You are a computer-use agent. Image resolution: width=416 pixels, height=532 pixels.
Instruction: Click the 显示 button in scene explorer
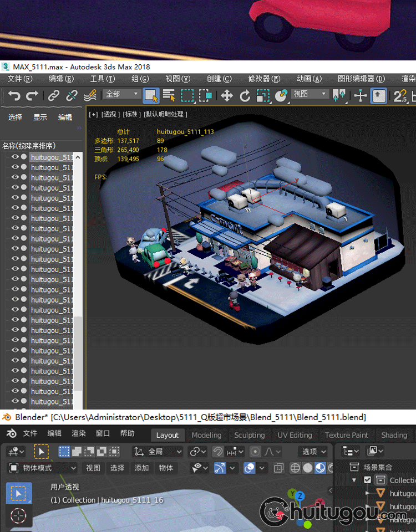pos(40,117)
